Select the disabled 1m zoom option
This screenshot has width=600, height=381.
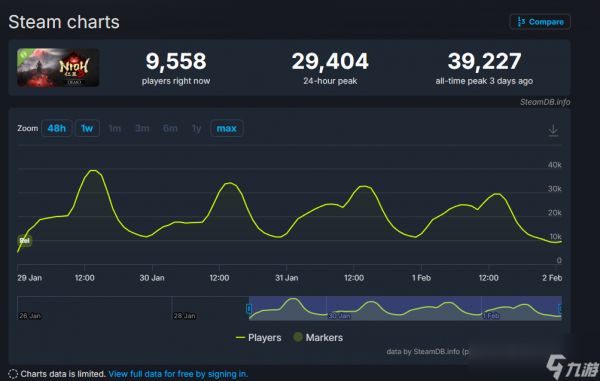(x=114, y=129)
